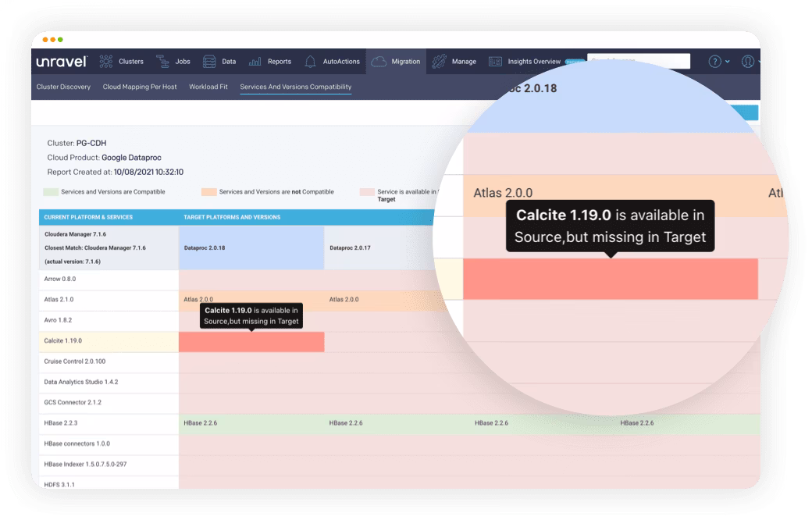This screenshot has width=812, height=520.
Task: Click HBase 2.2.6 under Dataproc 2.0.18
Action: pos(201,424)
